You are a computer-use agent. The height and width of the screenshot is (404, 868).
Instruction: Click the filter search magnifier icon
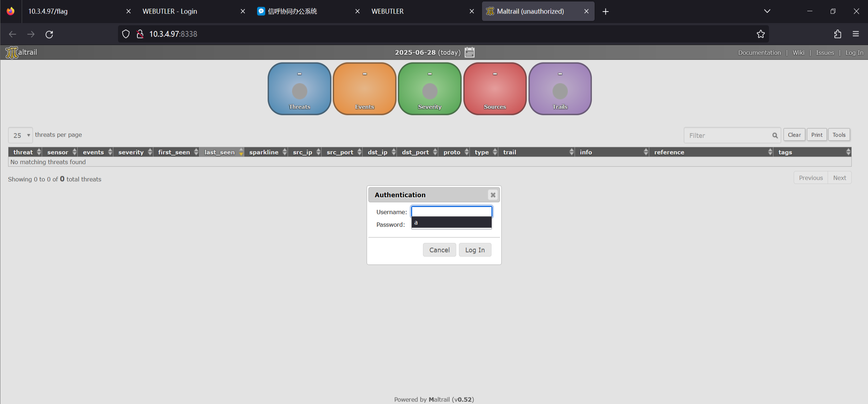click(x=775, y=135)
